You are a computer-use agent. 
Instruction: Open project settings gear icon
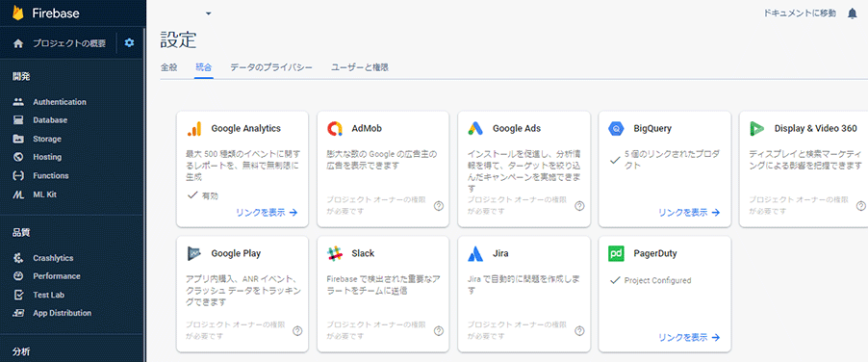pos(129,42)
